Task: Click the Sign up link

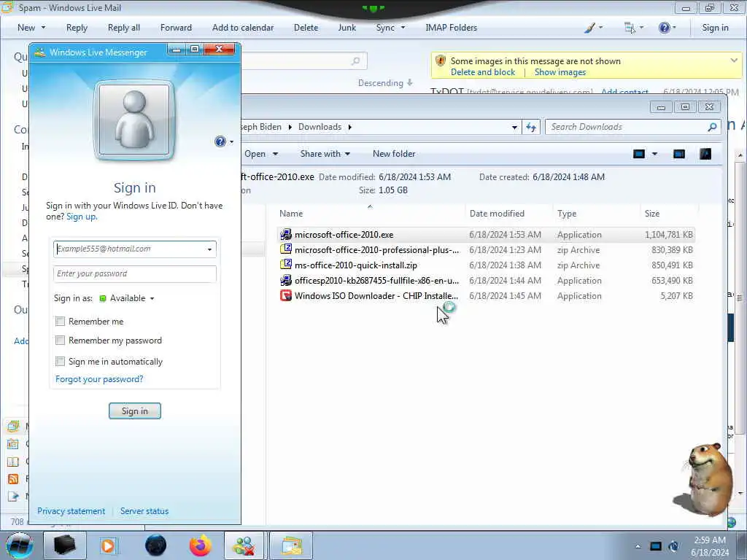Action: tap(82, 217)
